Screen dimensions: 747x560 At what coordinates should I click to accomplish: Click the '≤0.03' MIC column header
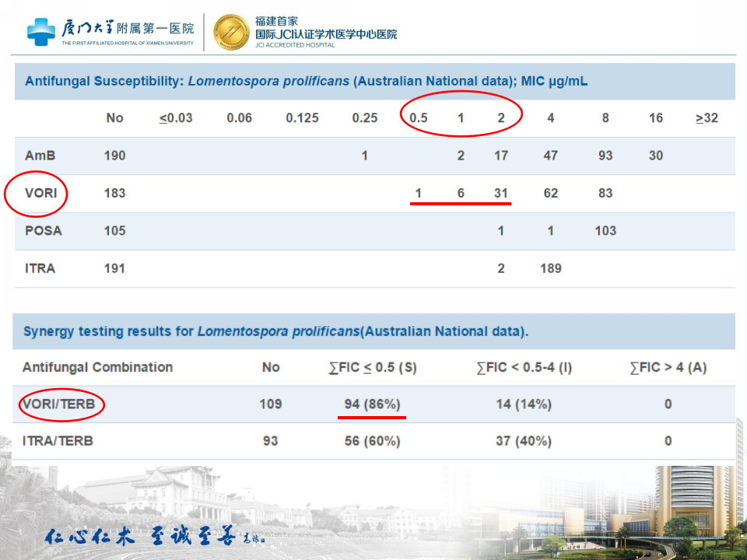[x=176, y=118]
